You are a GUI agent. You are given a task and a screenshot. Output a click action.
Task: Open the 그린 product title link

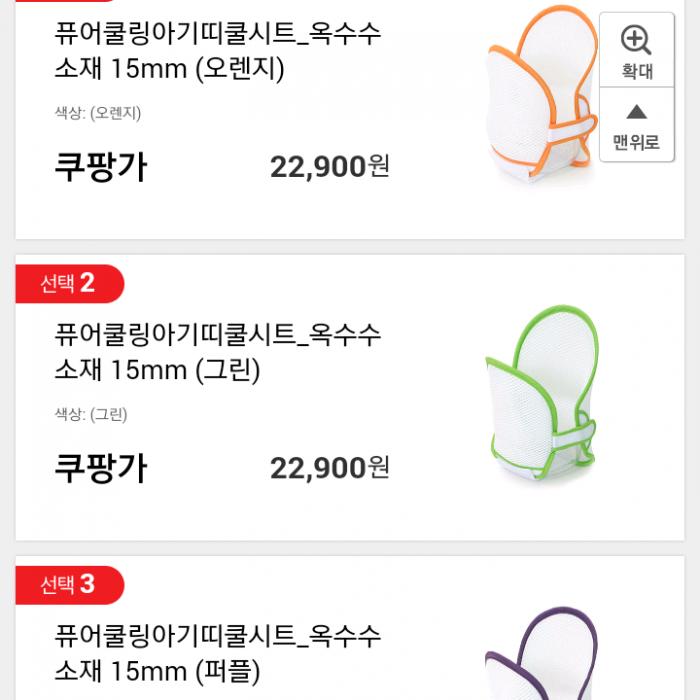[x=218, y=352]
